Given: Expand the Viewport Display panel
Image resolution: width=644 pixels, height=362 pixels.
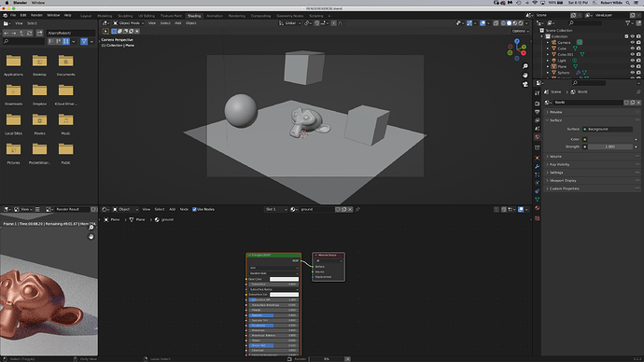Looking at the screenshot, I should tap(592, 181).
